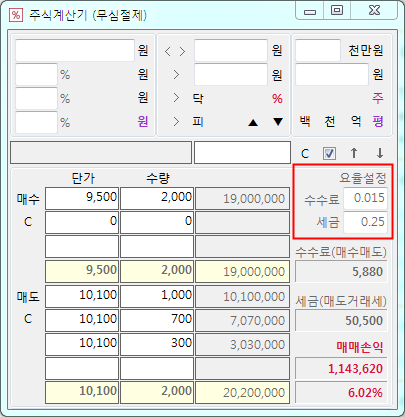Image resolution: width=405 pixels, height=417 pixels.
Task: Minimize the calculator window
Action: (x=310, y=11)
